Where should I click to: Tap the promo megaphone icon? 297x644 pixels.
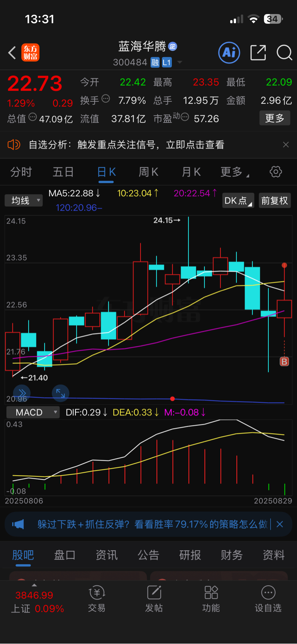point(18,524)
